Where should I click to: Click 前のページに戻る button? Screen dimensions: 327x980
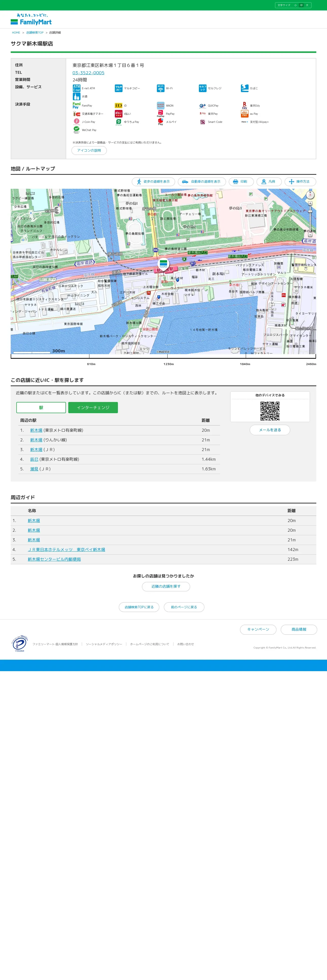point(184,607)
